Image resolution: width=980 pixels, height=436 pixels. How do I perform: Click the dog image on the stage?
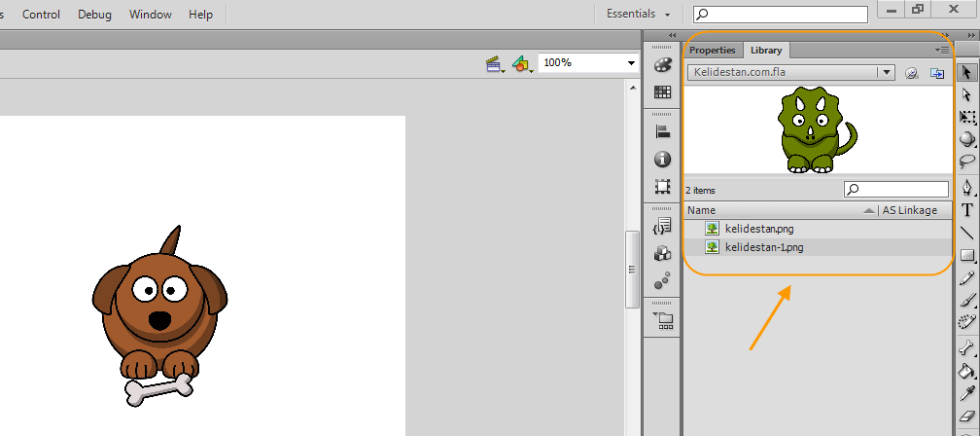coord(160,316)
